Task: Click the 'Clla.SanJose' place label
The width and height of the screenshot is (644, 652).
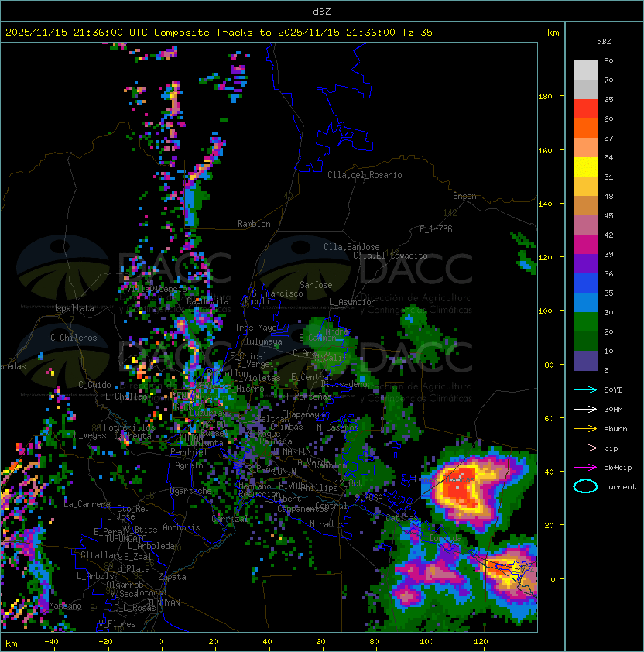Action: click(x=351, y=247)
